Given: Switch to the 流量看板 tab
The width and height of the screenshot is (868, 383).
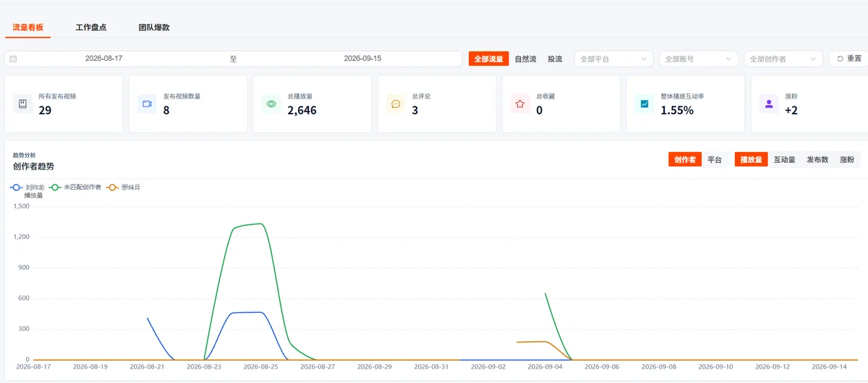Looking at the screenshot, I should 28,28.
